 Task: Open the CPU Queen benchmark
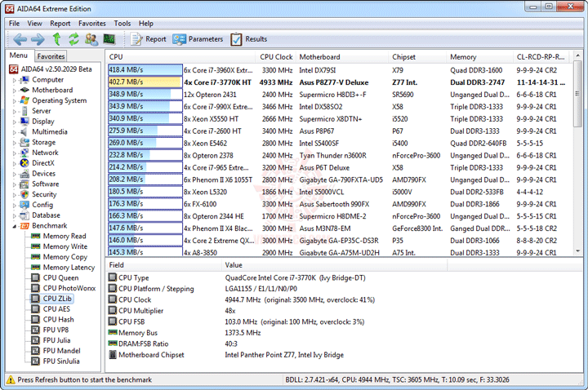pyautogui.click(x=56, y=278)
